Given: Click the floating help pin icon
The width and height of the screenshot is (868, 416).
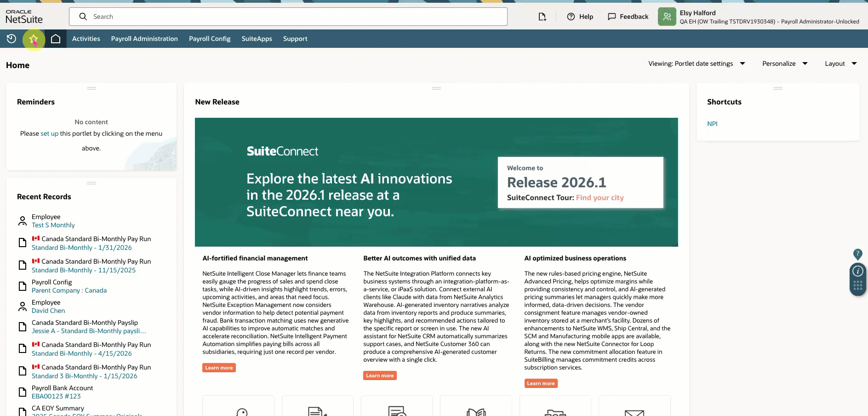Looking at the screenshot, I should pos(858,254).
